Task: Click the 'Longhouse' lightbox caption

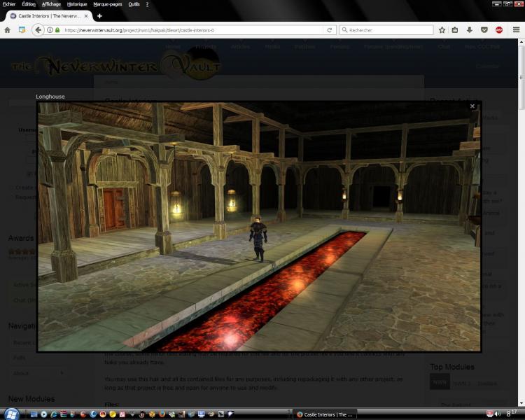Action: (50, 97)
